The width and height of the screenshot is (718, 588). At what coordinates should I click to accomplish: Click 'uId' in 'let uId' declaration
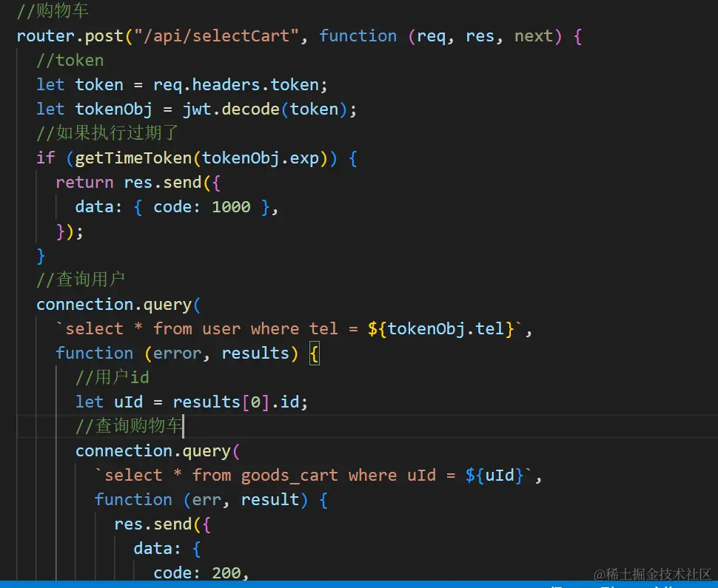[128, 402]
